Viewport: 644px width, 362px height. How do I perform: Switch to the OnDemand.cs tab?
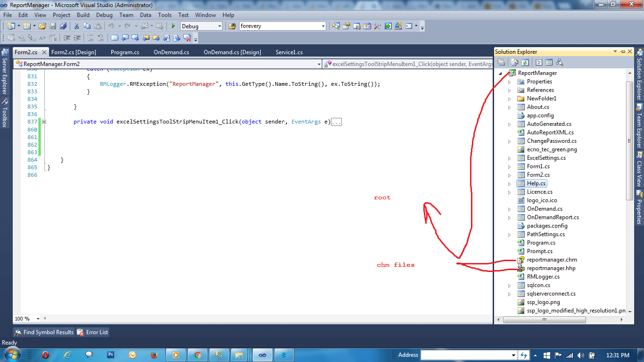point(171,52)
